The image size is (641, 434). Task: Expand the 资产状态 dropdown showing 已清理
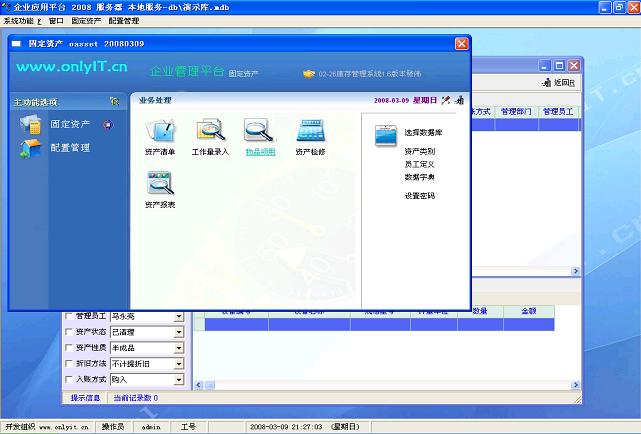tap(179, 332)
